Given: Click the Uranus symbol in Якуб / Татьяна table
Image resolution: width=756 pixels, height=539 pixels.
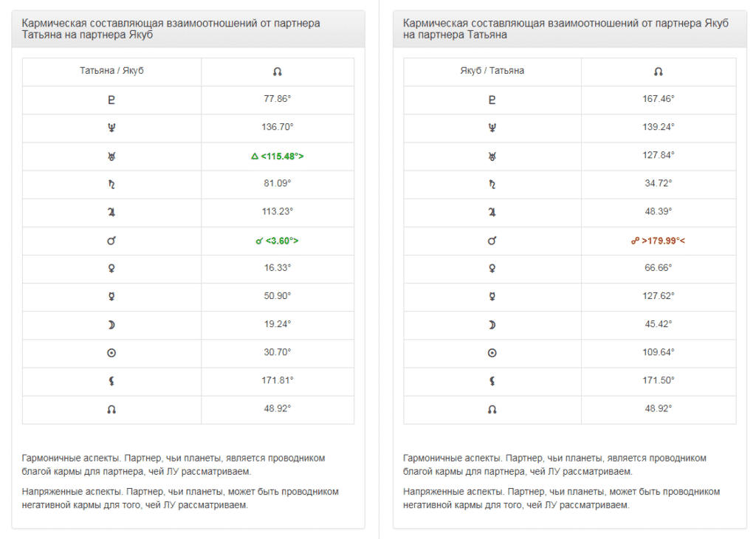Looking at the screenshot, I should pyautogui.click(x=492, y=156).
